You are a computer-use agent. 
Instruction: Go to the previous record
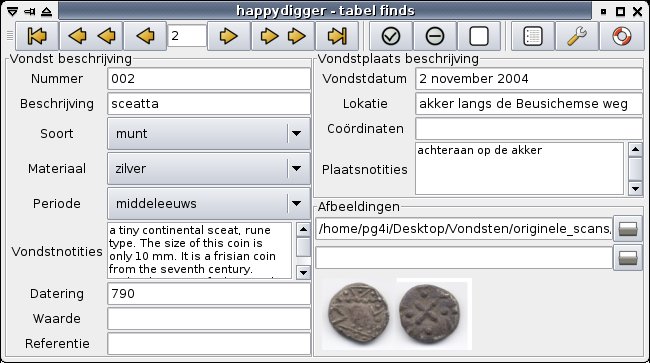[145, 36]
